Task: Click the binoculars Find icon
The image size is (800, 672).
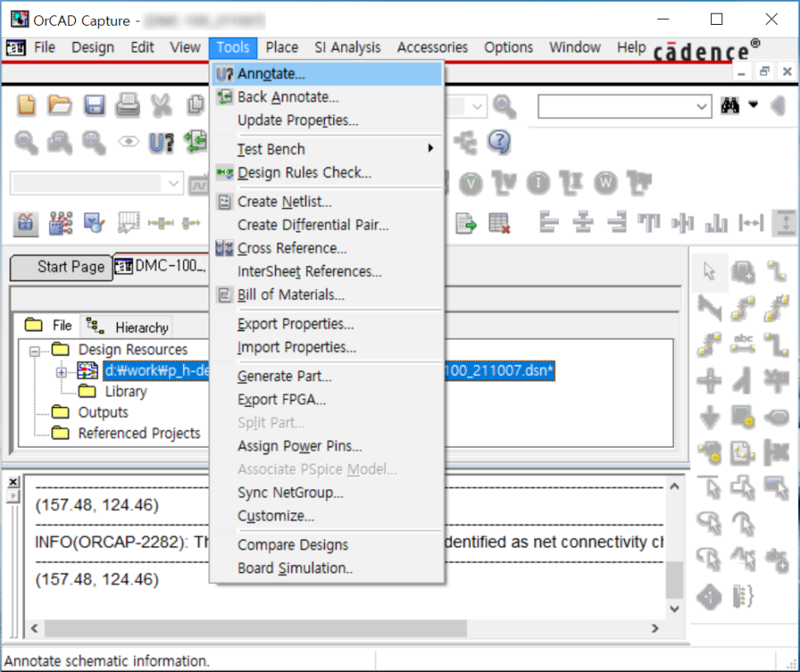Action: 730,106
